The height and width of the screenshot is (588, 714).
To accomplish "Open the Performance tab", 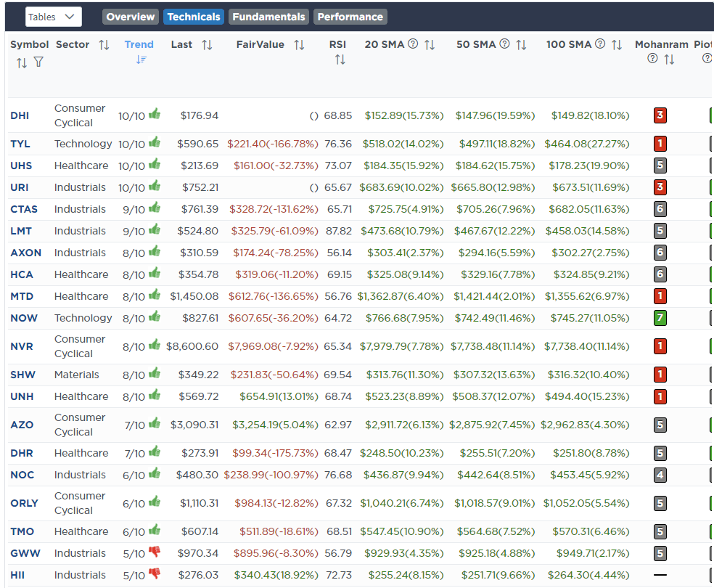I will click(x=350, y=17).
